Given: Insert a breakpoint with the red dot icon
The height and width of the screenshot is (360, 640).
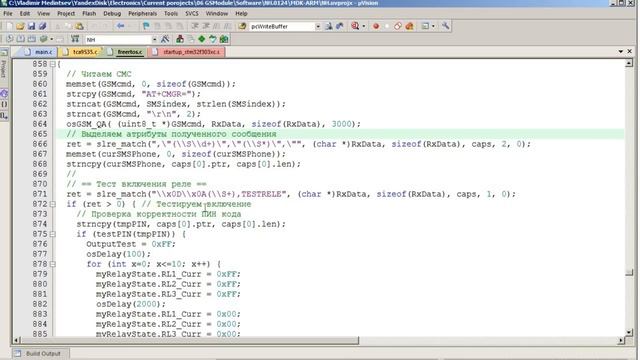Looking at the screenshot, I should [376, 26].
